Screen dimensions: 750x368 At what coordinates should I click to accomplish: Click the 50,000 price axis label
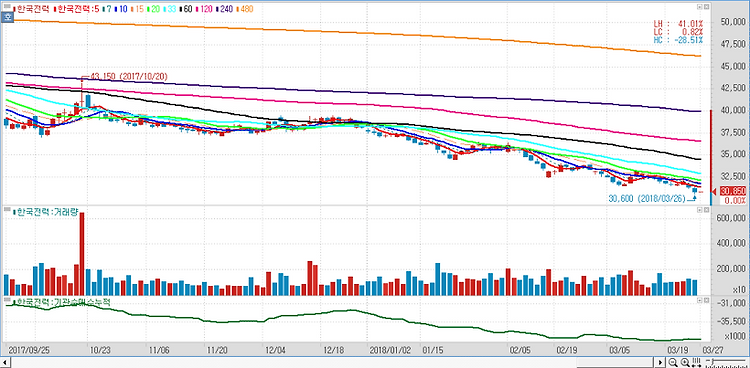[x=734, y=22]
